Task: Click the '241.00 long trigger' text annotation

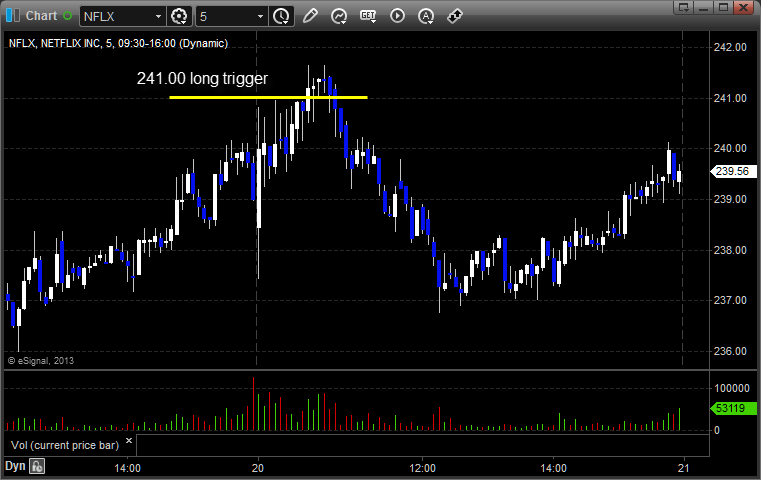Action: [x=202, y=78]
